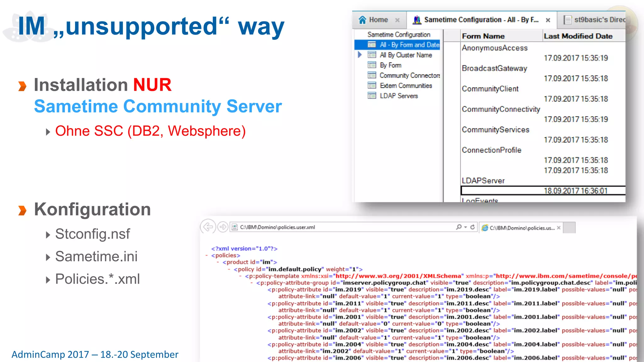Close the Home tab

pyautogui.click(x=397, y=20)
